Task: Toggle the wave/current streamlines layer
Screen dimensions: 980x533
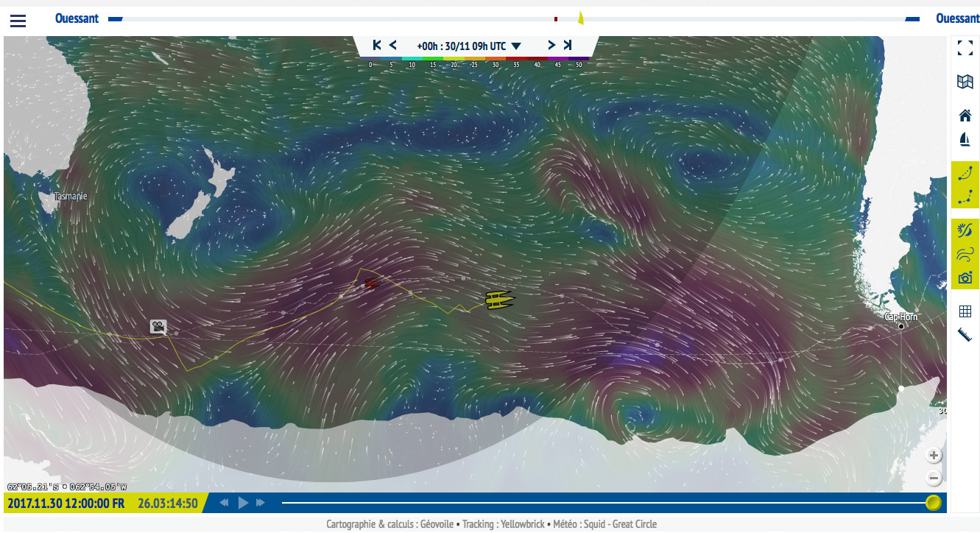Action: tap(965, 255)
